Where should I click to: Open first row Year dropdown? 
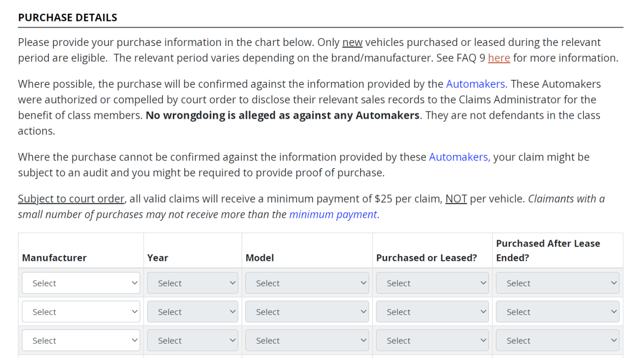coord(193,283)
